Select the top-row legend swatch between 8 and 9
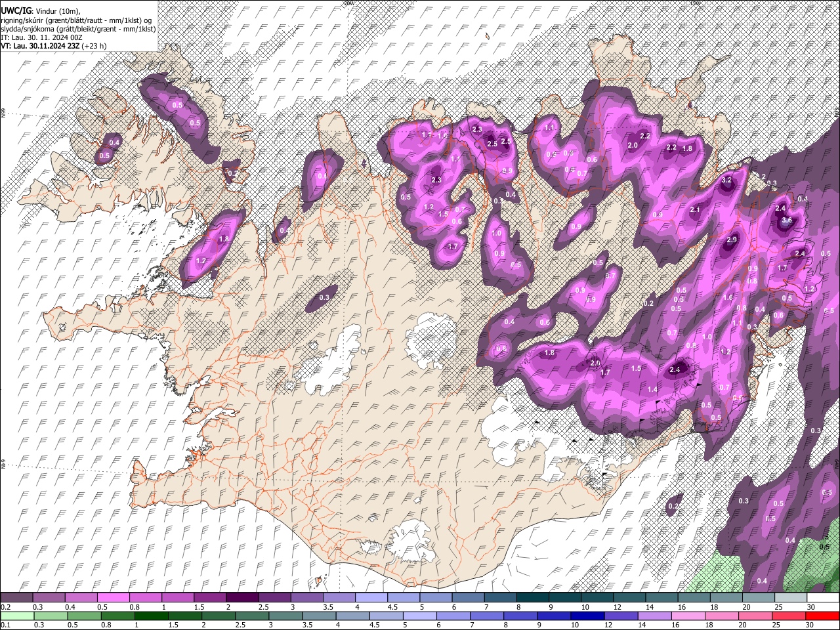 point(532,598)
